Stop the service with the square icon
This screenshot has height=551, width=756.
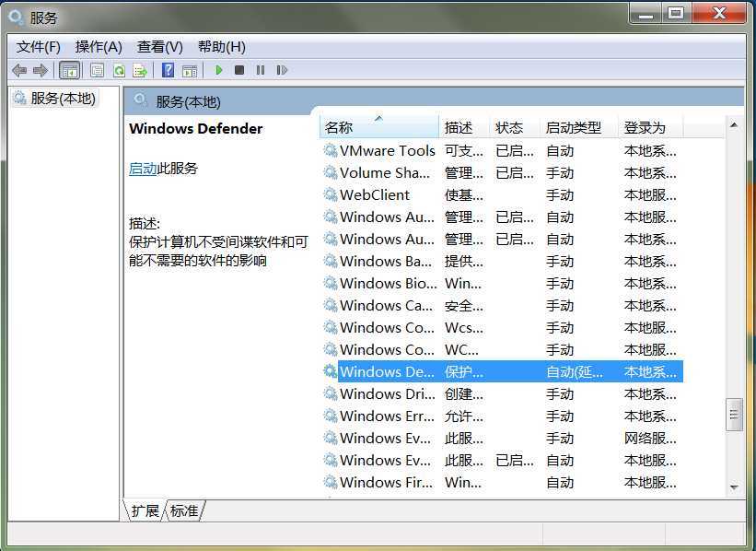pyautogui.click(x=239, y=70)
